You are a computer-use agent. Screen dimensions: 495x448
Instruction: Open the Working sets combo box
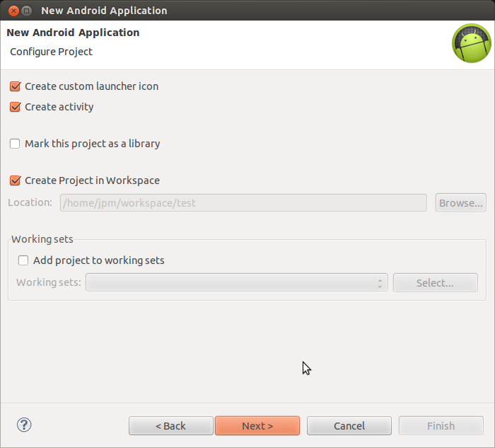(x=236, y=283)
